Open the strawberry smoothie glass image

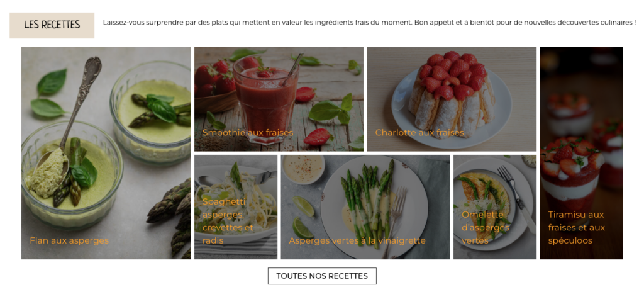[x=279, y=99]
